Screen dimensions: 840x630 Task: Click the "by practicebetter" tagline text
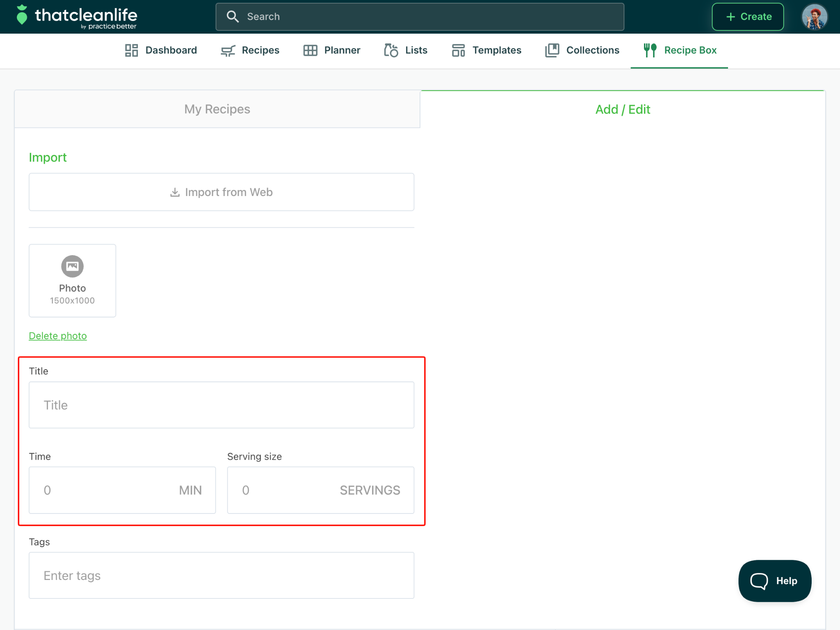click(x=109, y=27)
